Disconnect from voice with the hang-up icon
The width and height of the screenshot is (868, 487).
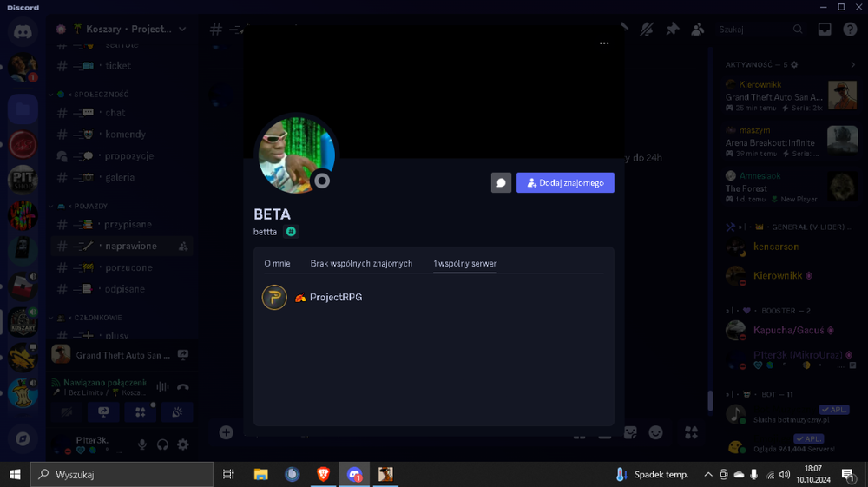pyautogui.click(x=182, y=387)
